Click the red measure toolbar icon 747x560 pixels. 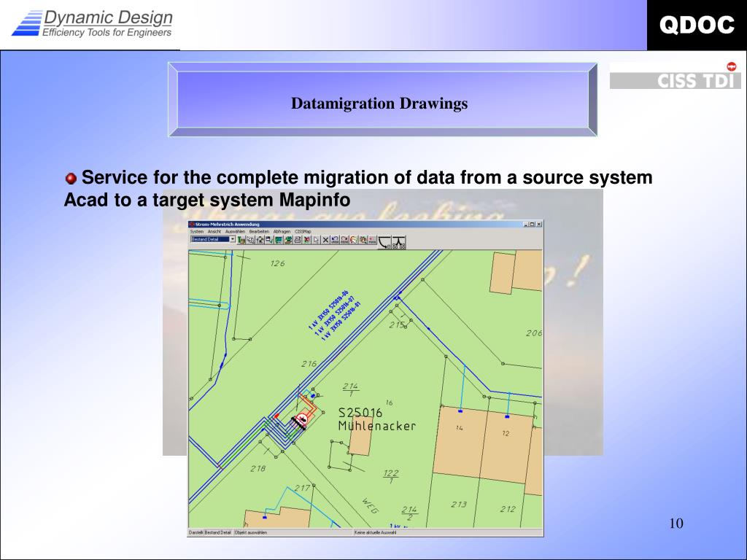pos(372,240)
